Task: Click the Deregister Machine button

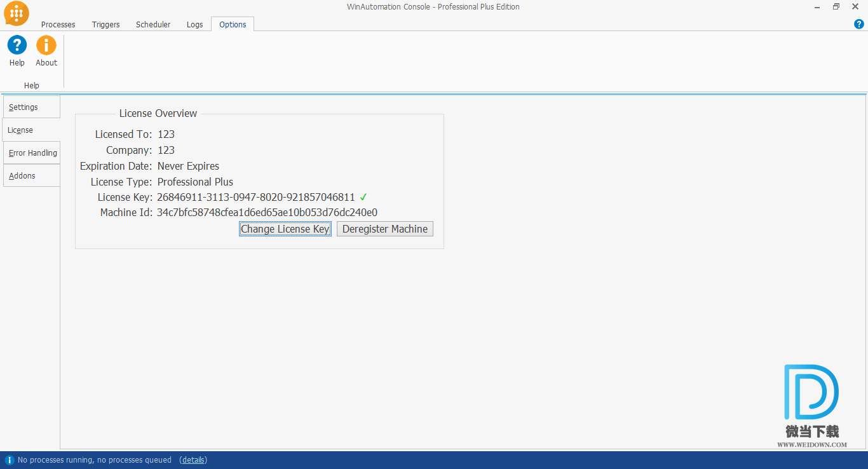Action: (385, 229)
